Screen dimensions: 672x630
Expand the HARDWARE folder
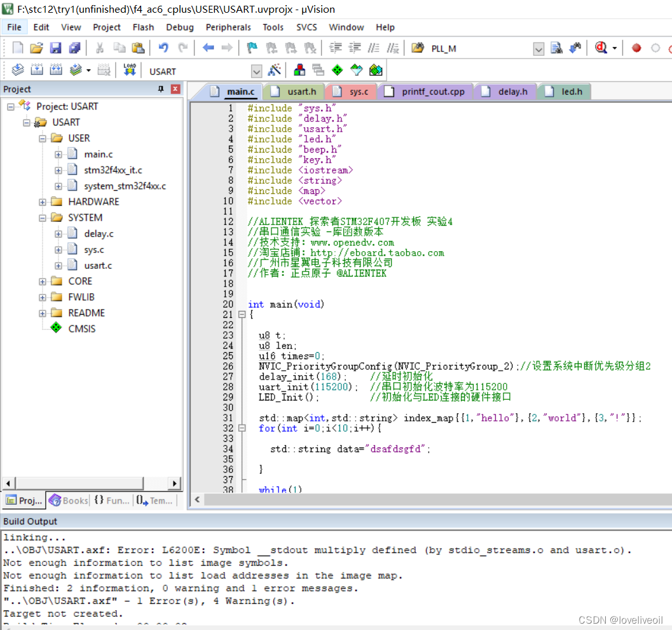[43, 202]
